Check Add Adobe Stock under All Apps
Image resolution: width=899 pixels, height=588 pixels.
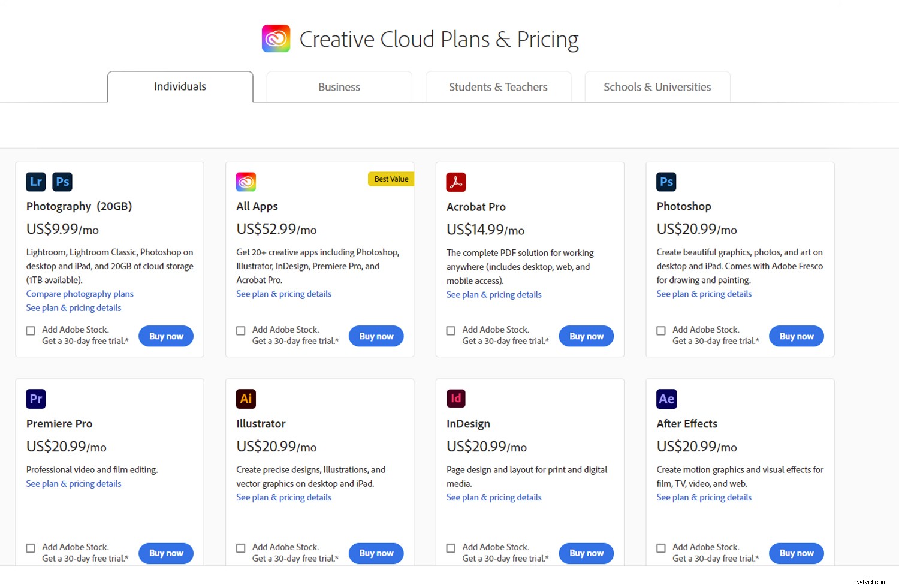point(241,331)
